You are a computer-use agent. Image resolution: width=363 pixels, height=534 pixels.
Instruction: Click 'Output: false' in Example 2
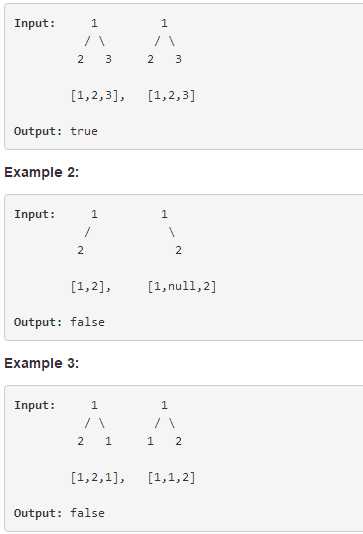point(59,322)
